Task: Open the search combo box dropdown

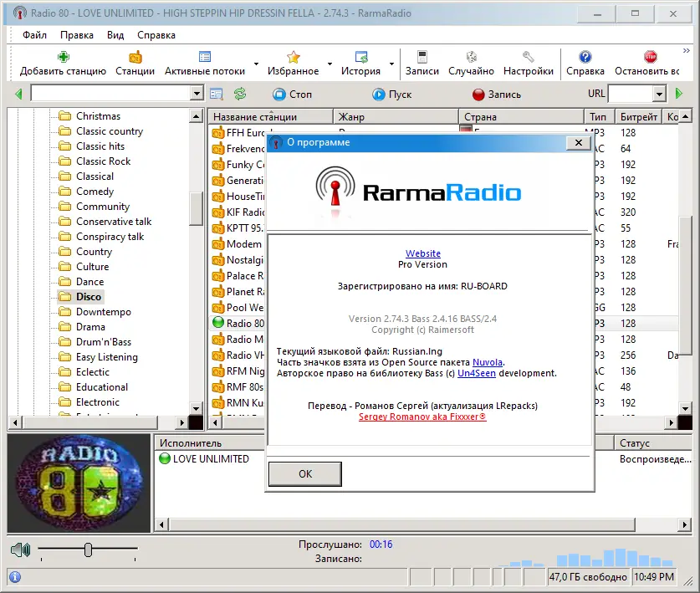Action: pyautogui.click(x=197, y=94)
